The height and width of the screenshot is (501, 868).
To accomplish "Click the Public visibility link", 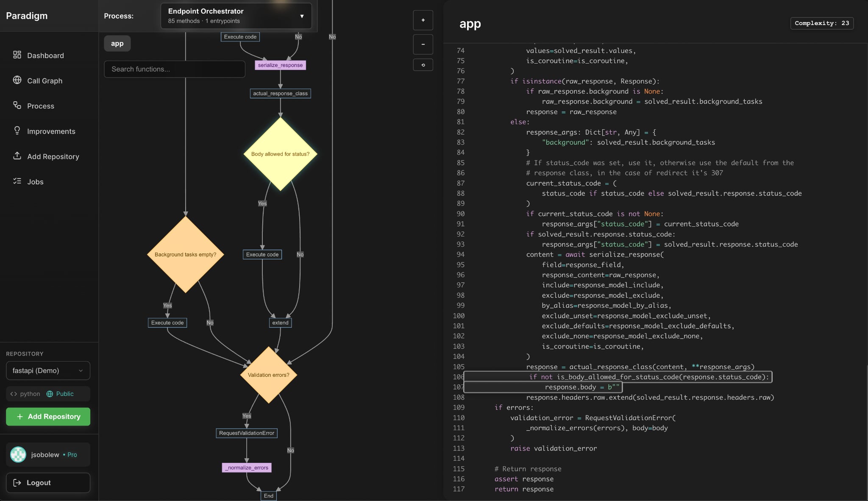I will pos(64,394).
